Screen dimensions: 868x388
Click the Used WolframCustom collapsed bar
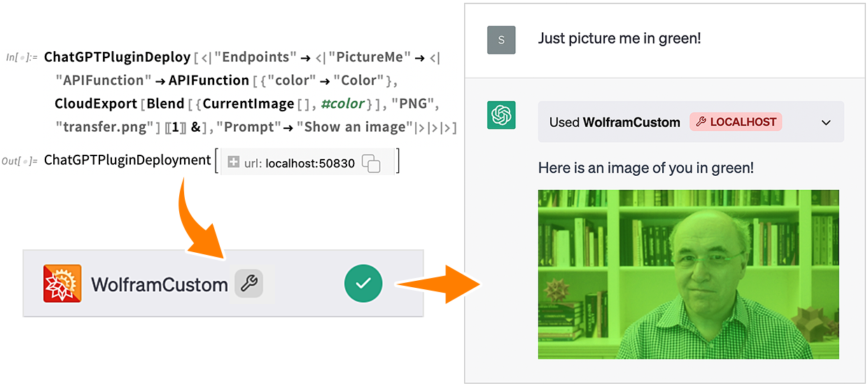click(x=691, y=122)
